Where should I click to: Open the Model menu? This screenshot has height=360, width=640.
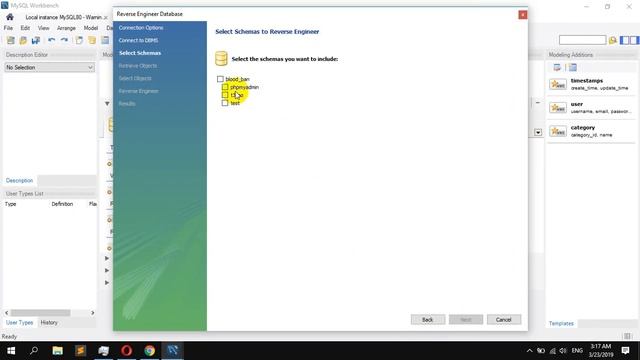click(91, 28)
